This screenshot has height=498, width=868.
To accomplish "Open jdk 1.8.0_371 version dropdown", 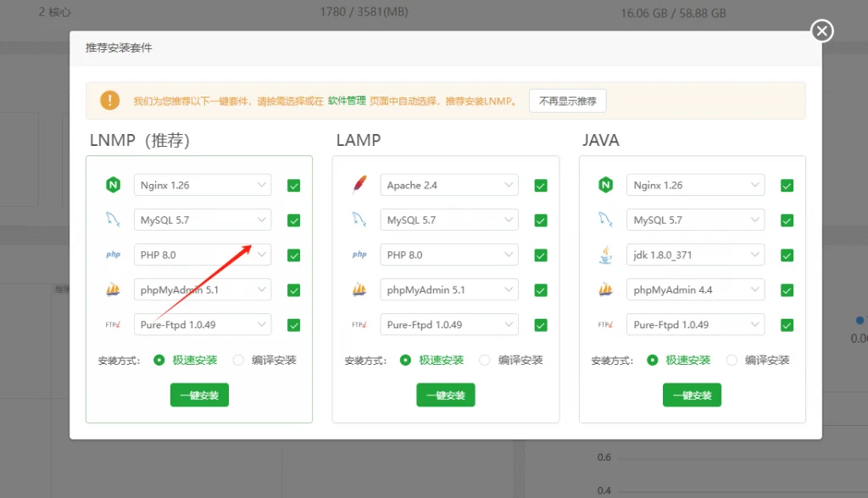I will pyautogui.click(x=695, y=255).
